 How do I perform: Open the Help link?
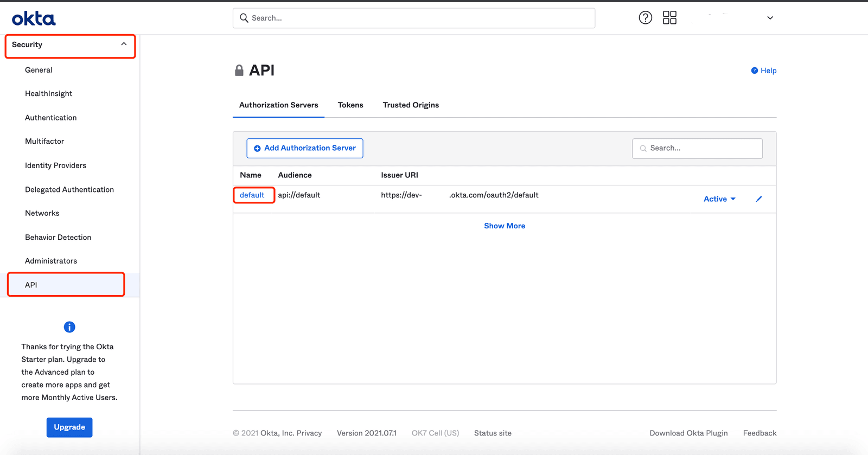click(x=763, y=71)
